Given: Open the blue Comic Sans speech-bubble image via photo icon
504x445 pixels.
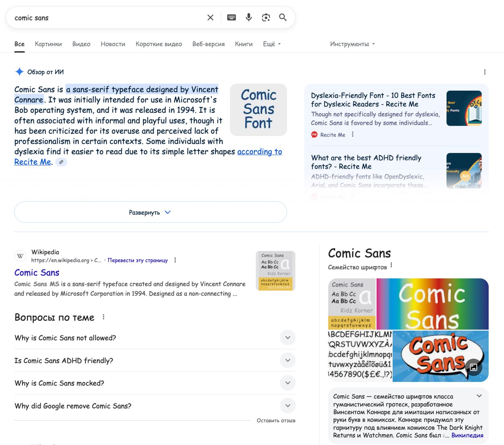Looking at the screenshot, I should pyautogui.click(x=474, y=367).
